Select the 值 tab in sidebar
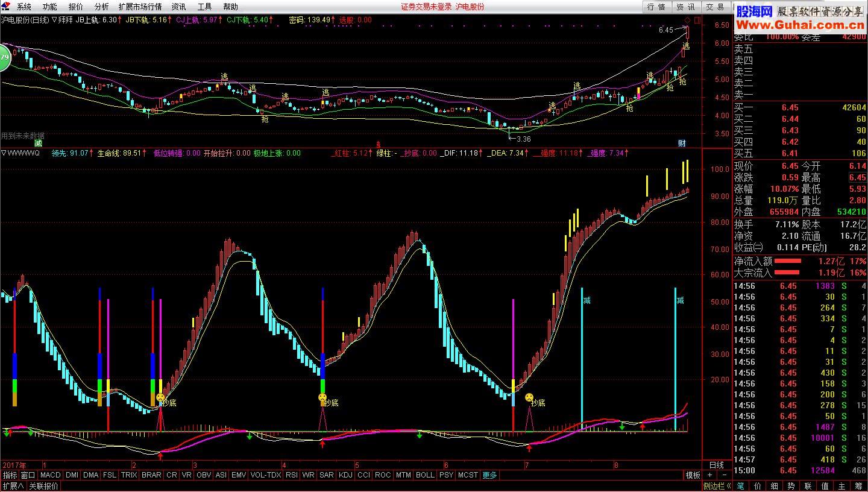Viewport: 868px width, 492px height. click(825, 486)
